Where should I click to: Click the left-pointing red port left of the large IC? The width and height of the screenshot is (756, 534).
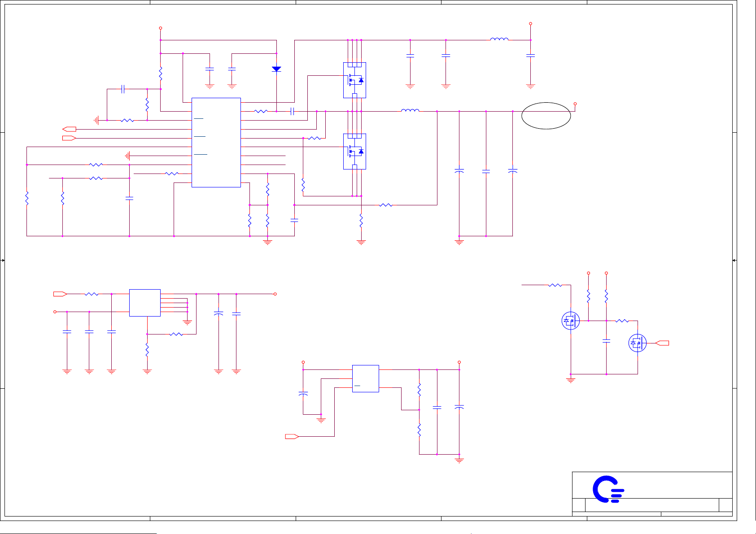pos(69,129)
